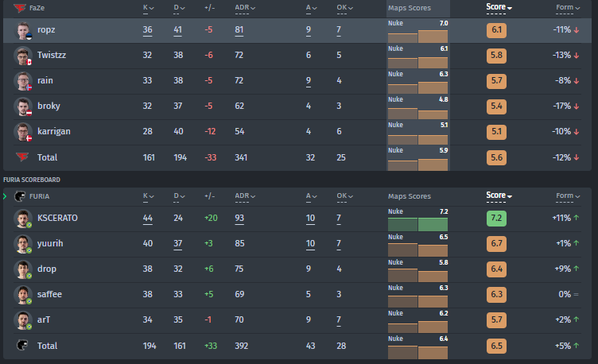Sort FURIA table by K column
Image resolution: width=598 pixels, height=364 pixels.
click(x=149, y=196)
